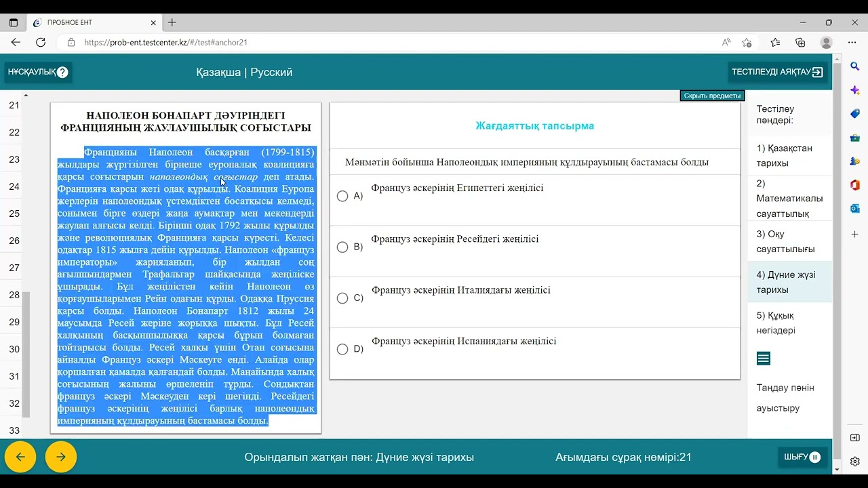Jump to question number 32
Viewport: 868px width, 488px height.
point(14,403)
